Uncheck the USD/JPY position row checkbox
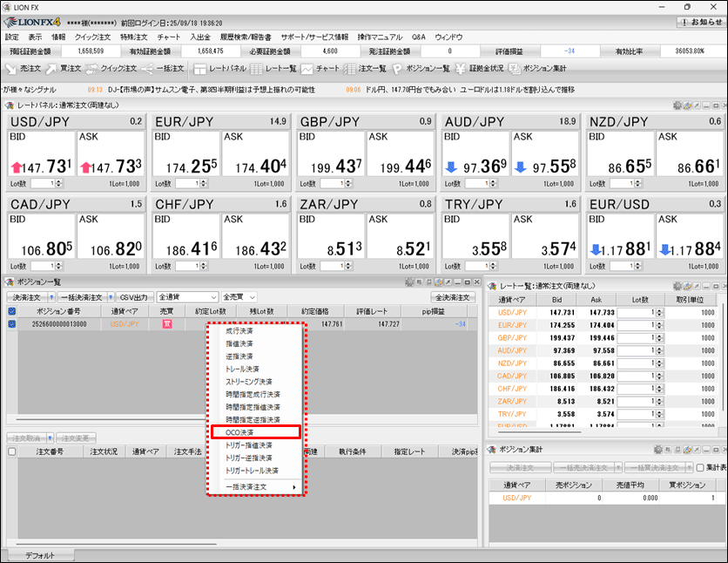The image size is (728, 563). click(12, 324)
